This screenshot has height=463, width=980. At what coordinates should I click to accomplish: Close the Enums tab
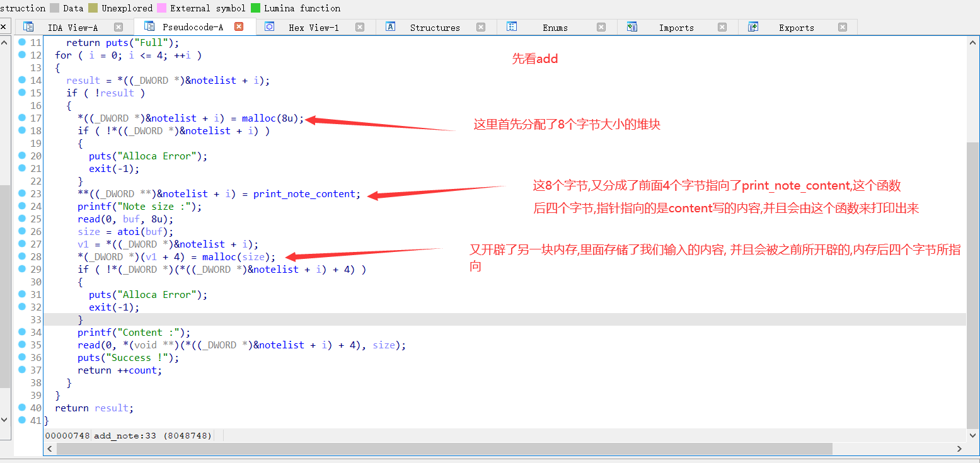click(601, 27)
